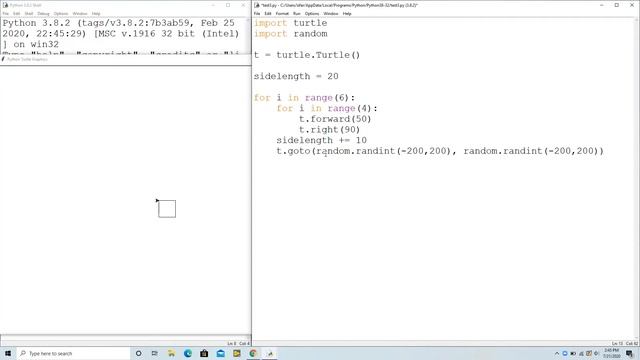Click Python Turtle Graphics title bar icon
Viewport: 640px width, 360px height.
click(3, 59)
